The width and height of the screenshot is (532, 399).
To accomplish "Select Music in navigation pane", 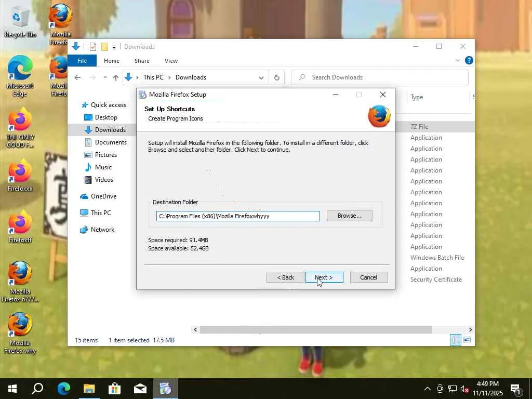I will [98, 167].
